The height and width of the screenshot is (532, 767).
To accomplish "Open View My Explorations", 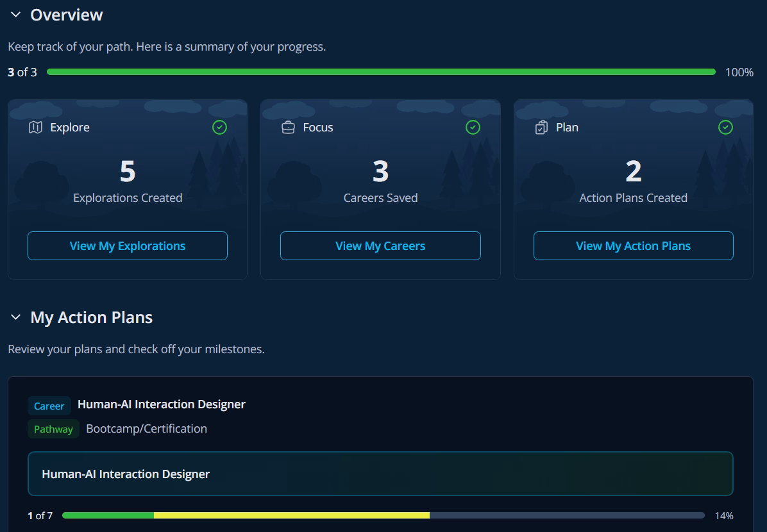I will click(x=127, y=245).
